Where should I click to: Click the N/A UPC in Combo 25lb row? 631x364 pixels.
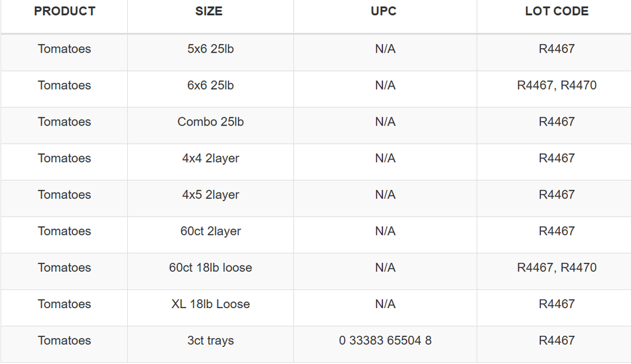tap(385, 122)
